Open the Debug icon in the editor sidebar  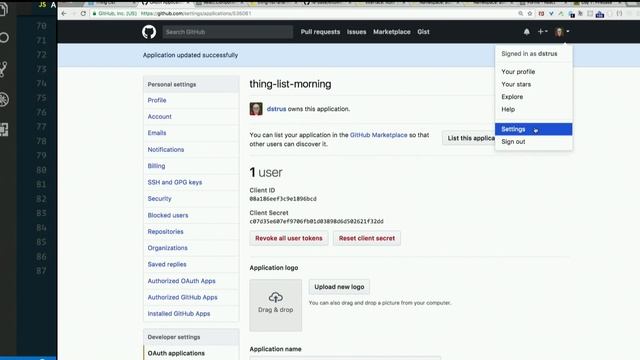click(4, 99)
